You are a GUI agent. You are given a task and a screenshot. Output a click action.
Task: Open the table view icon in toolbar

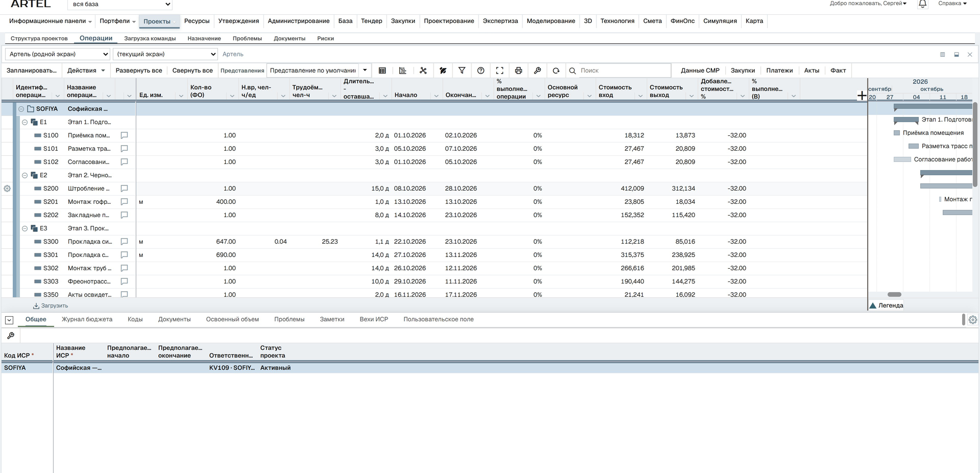pyautogui.click(x=382, y=70)
